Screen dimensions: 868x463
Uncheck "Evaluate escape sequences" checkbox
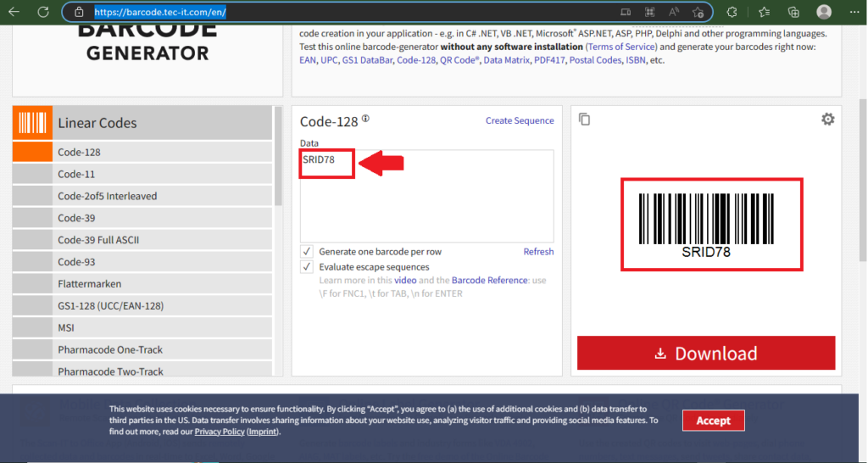[x=307, y=267]
